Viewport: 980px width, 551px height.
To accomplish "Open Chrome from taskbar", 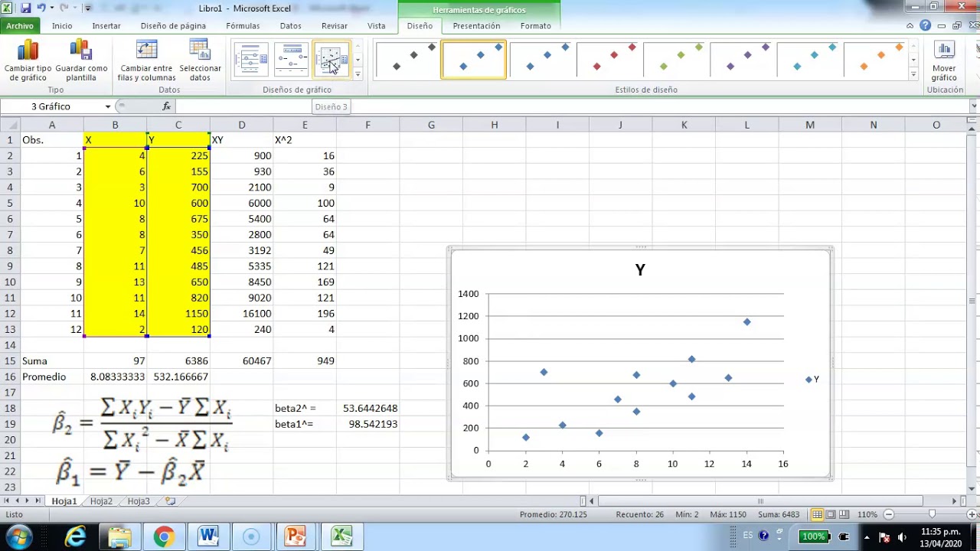I will click(x=163, y=537).
